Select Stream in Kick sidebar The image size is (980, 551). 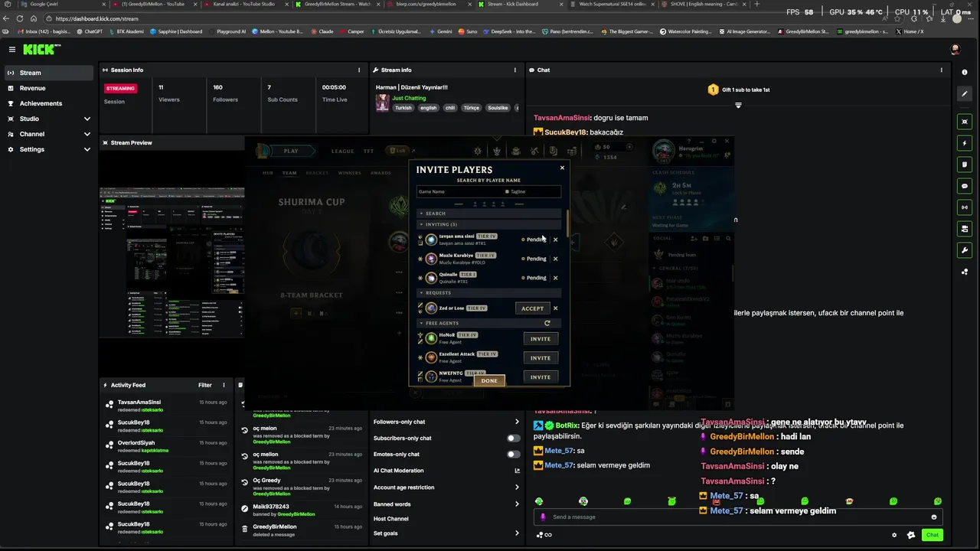(x=49, y=73)
